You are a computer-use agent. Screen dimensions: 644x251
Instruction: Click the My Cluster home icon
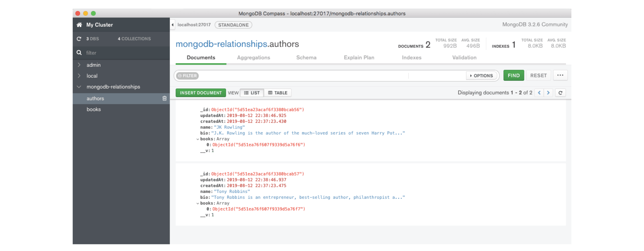[x=79, y=25]
